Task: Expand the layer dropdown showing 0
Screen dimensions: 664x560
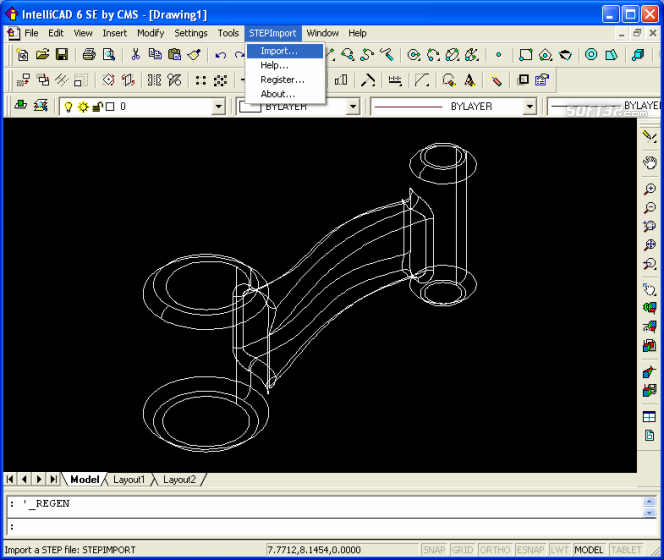Action: pos(219,107)
